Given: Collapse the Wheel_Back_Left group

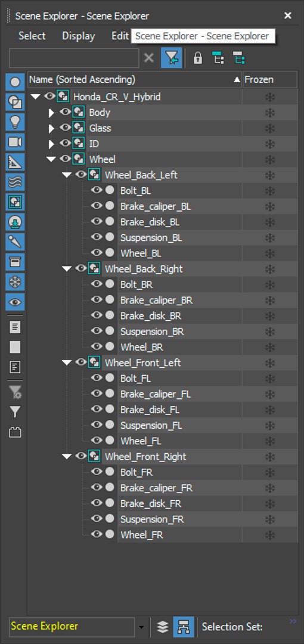Looking at the screenshot, I should 67,175.
